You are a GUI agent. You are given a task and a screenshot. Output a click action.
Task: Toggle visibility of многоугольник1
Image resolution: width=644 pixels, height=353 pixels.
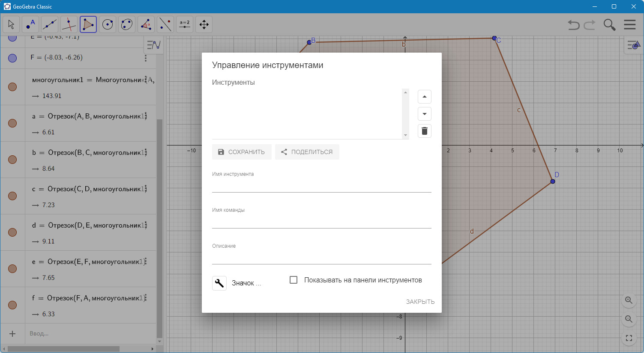coord(12,87)
